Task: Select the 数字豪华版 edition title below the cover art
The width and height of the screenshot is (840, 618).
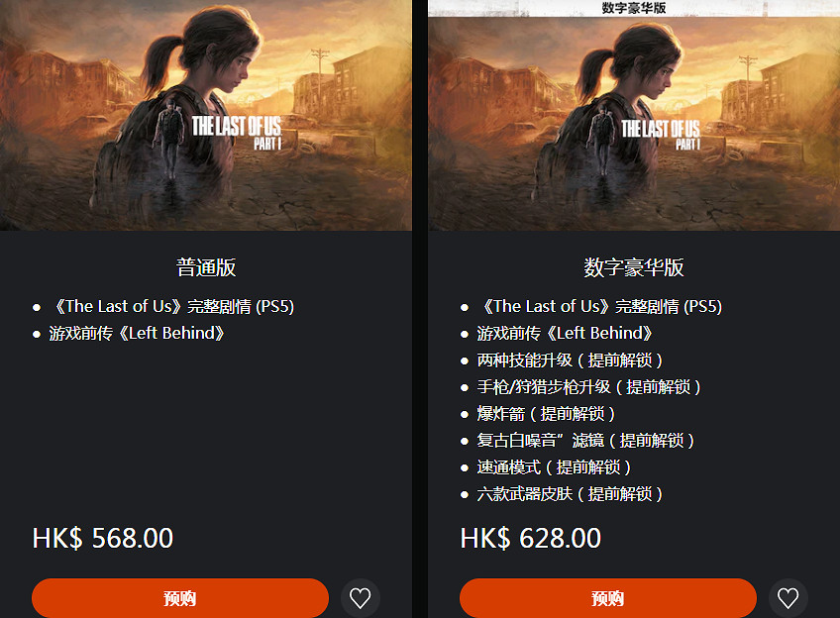Action: tap(634, 267)
